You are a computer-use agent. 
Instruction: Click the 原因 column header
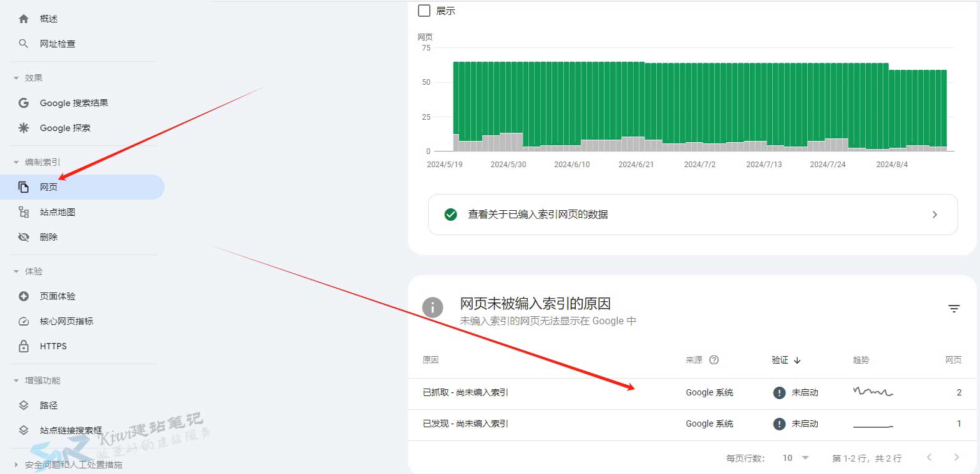[430, 360]
